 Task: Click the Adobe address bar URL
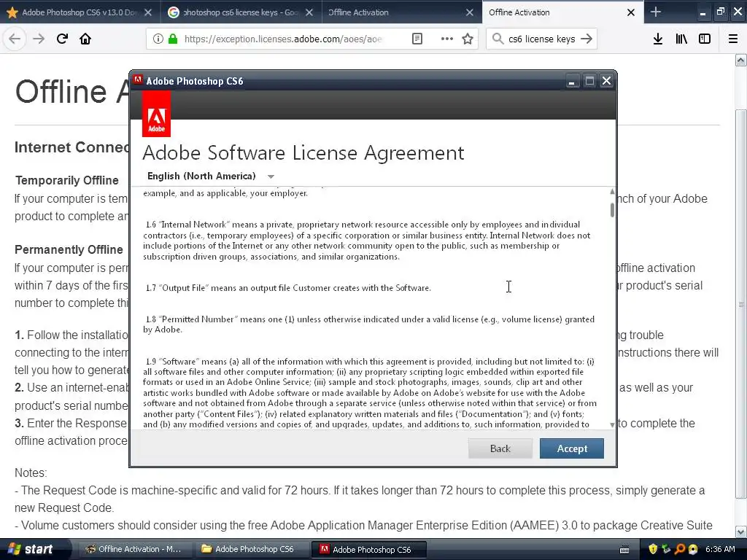click(x=283, y=39)
